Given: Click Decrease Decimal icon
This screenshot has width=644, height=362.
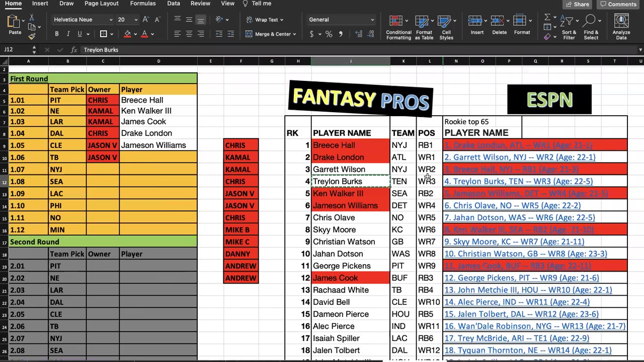Looking at the screenshot, I should click(371, 34).
